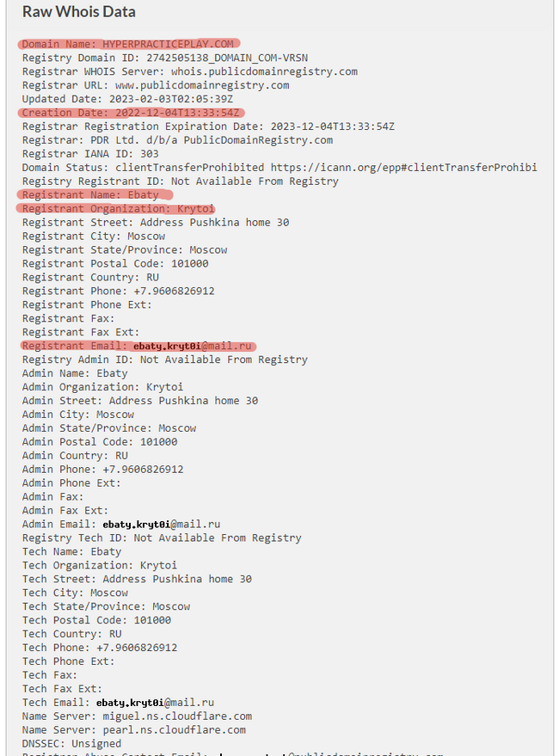Click the miguel.ns.cloudflare.com name server
The image size is (559, 756).
[x=176, y=716]
